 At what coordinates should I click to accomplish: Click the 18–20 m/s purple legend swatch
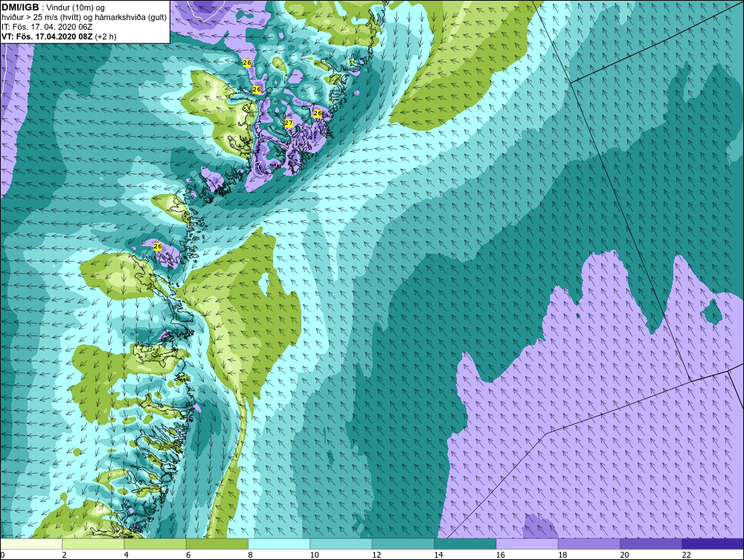tap(589, 544)
